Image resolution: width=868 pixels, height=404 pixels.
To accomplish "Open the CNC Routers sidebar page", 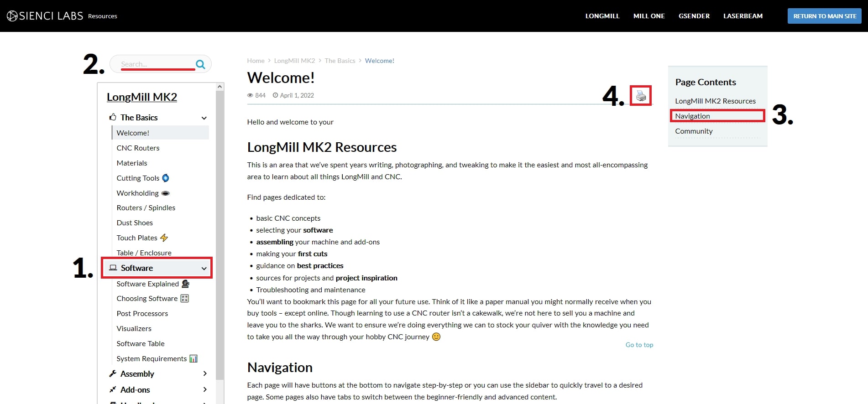I will pyautogui.click(x=138, y=148).
